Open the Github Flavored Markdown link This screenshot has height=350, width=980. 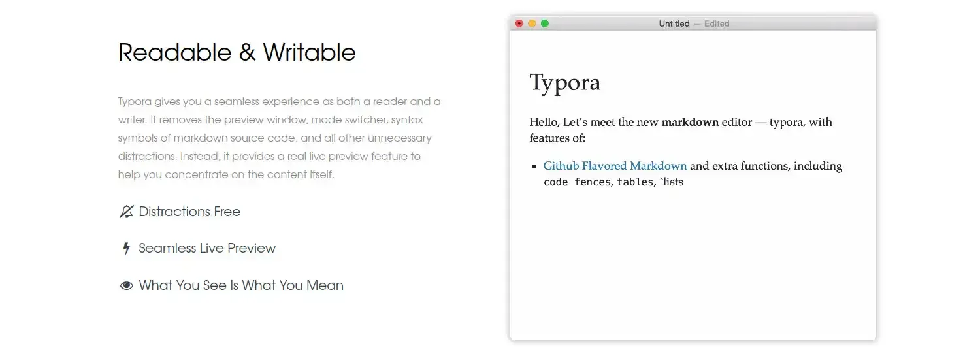click(615, 166)
